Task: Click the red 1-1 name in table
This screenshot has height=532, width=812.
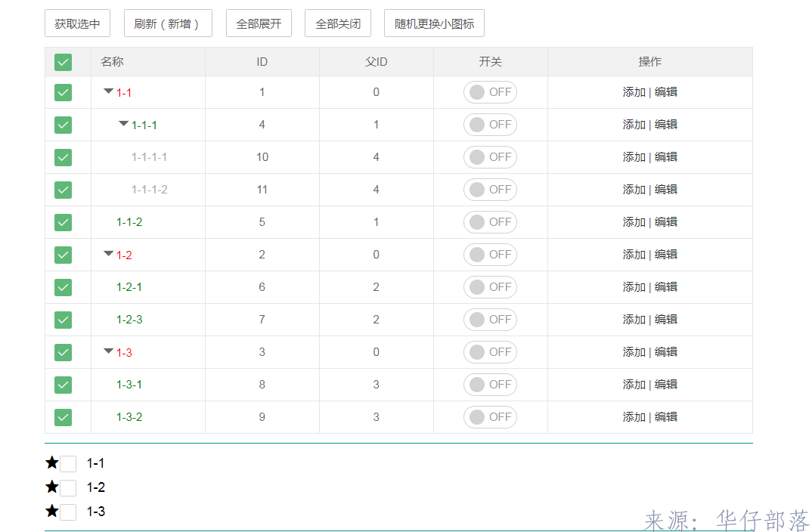Action: coord(124,93)
